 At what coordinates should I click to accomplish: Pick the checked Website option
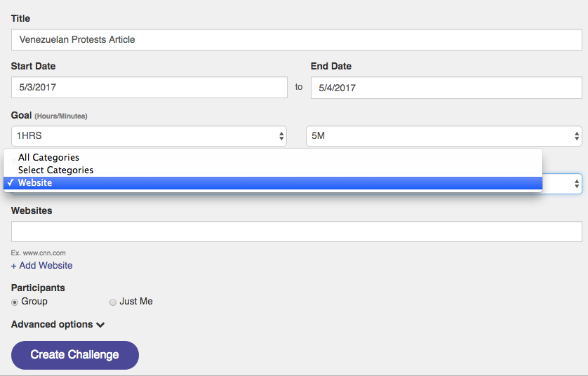coord(35,183)
